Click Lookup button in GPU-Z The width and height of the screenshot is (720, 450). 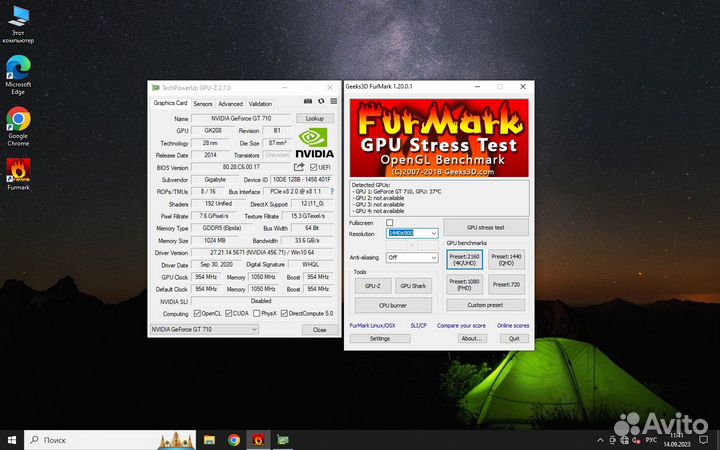pos(315,118)
